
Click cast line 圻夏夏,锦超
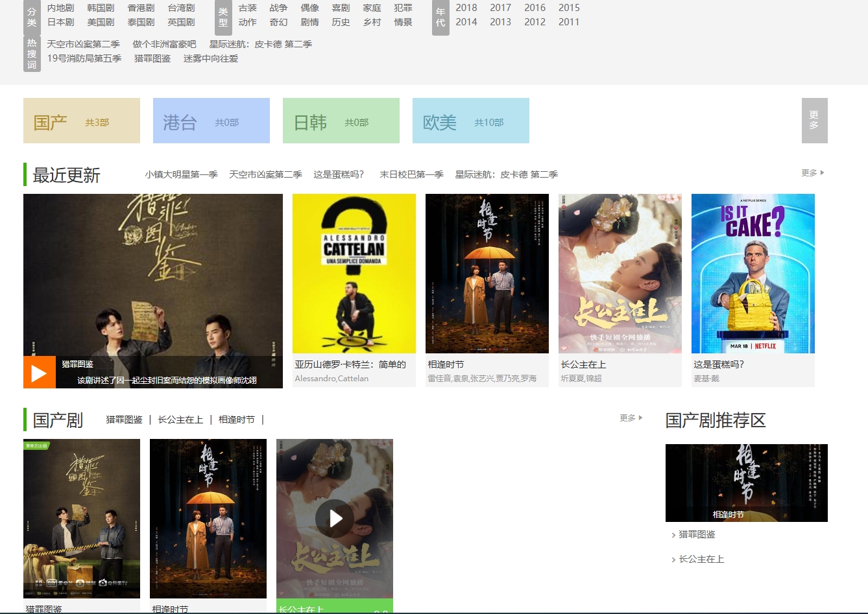tap(581, 379)
